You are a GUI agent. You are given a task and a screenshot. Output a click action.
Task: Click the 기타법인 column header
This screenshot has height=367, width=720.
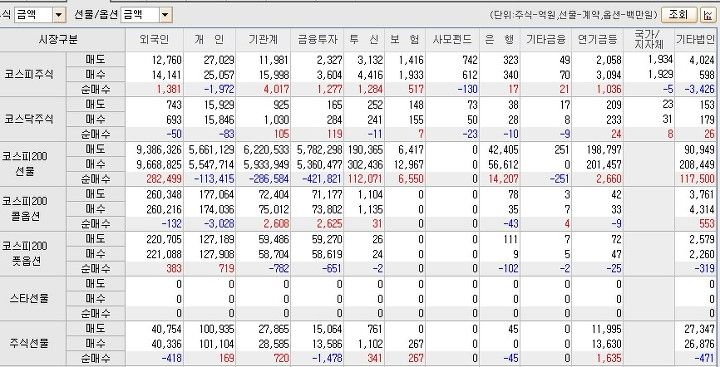tap(695, 40)
